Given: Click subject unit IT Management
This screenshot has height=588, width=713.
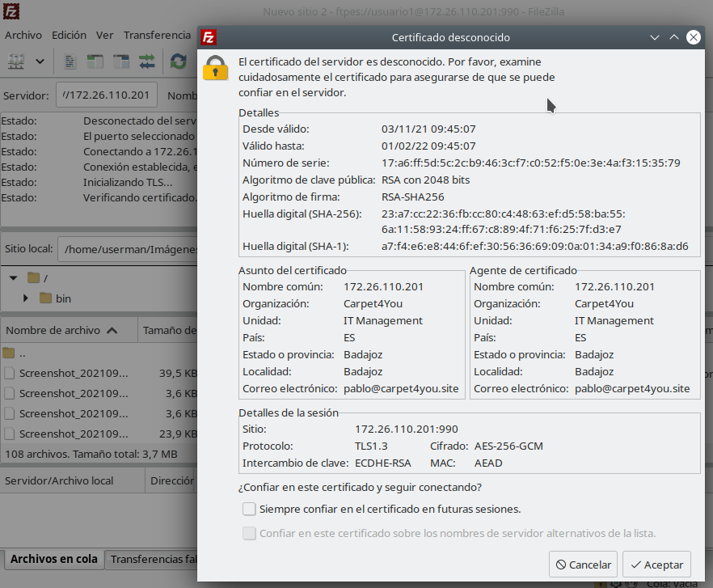Looking at the screenshot, I should point(383,321).
